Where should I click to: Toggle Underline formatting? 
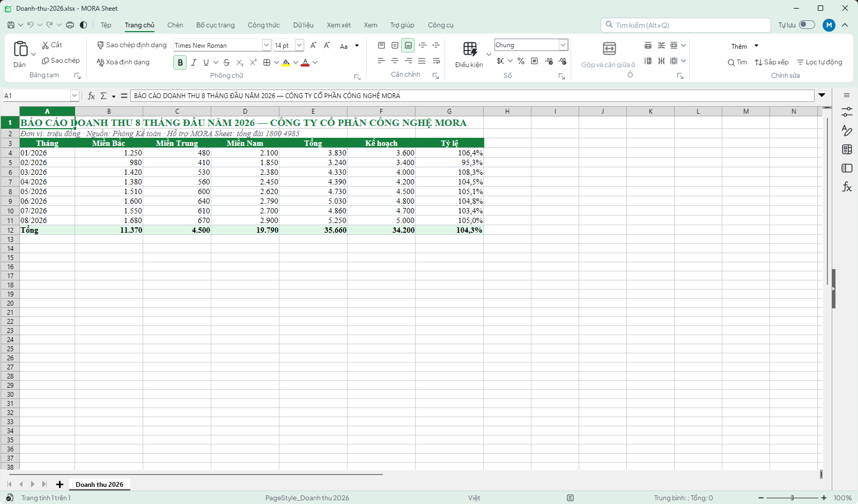pos(206,63)
